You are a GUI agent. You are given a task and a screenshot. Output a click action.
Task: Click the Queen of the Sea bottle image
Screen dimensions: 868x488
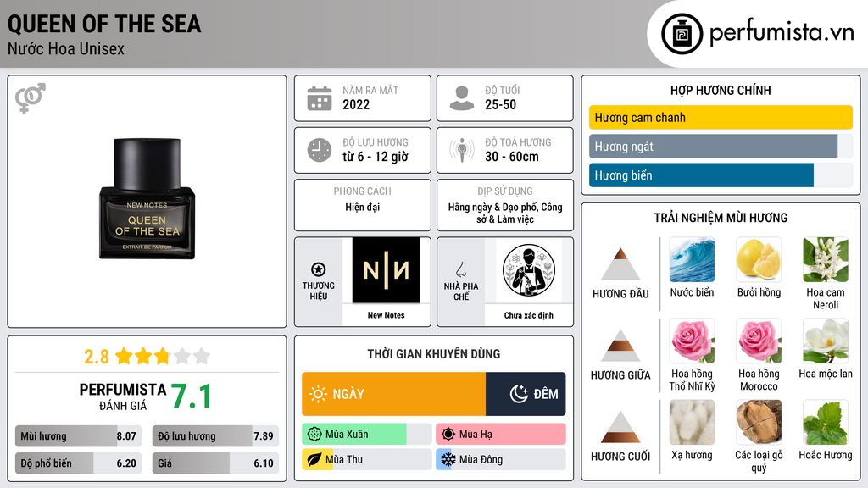[x=147, y=198]
